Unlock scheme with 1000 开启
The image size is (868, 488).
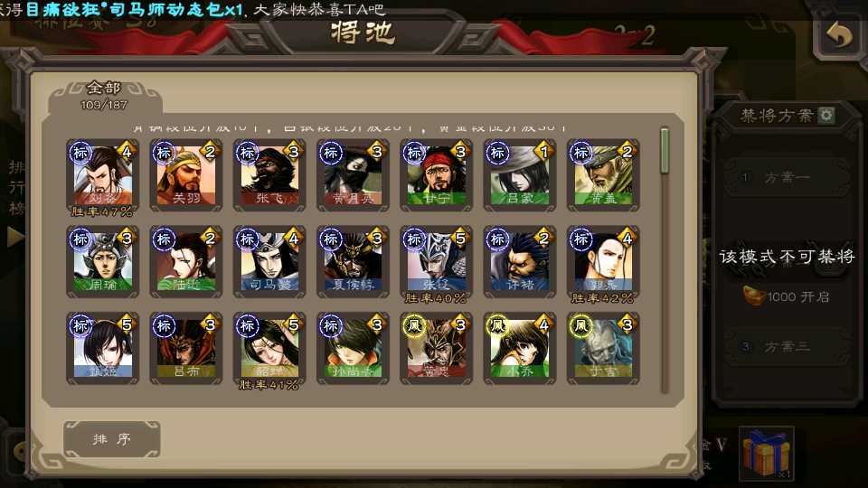coord(786,296)
